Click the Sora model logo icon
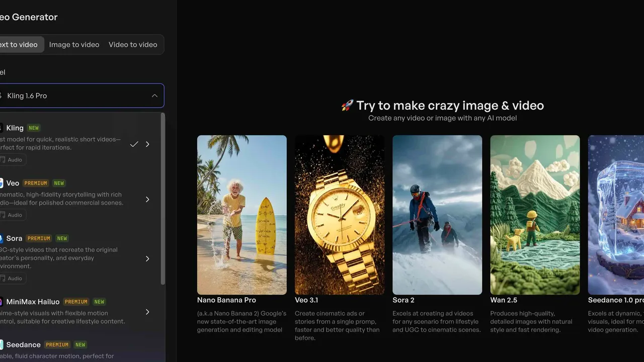644x362 pixels. pyautogui.click(x=1, y=238)
